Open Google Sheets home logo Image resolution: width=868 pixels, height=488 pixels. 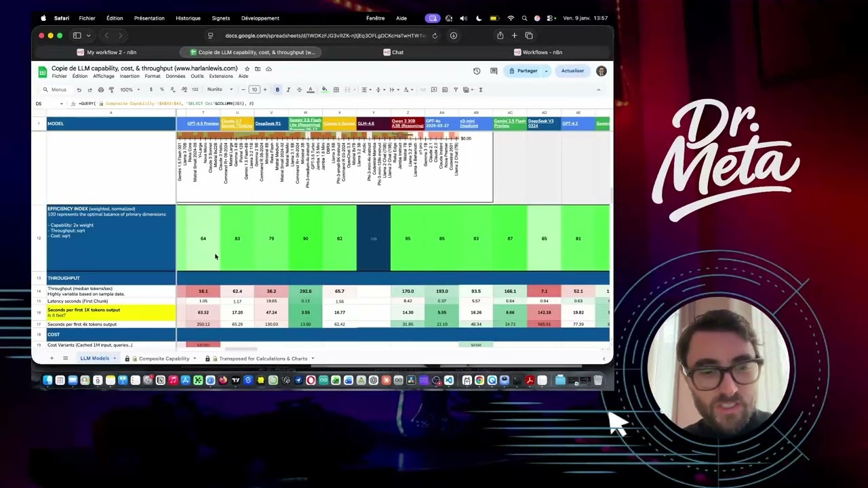click(x=42, y=71)
